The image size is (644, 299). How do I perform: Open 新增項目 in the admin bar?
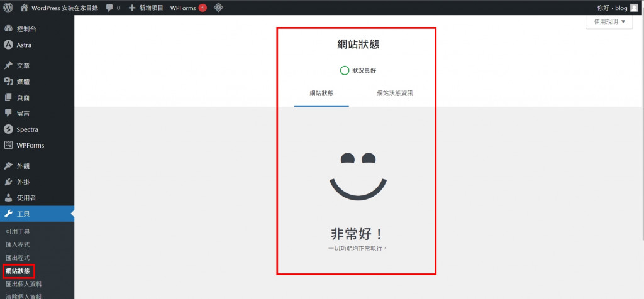pos(146,8)
